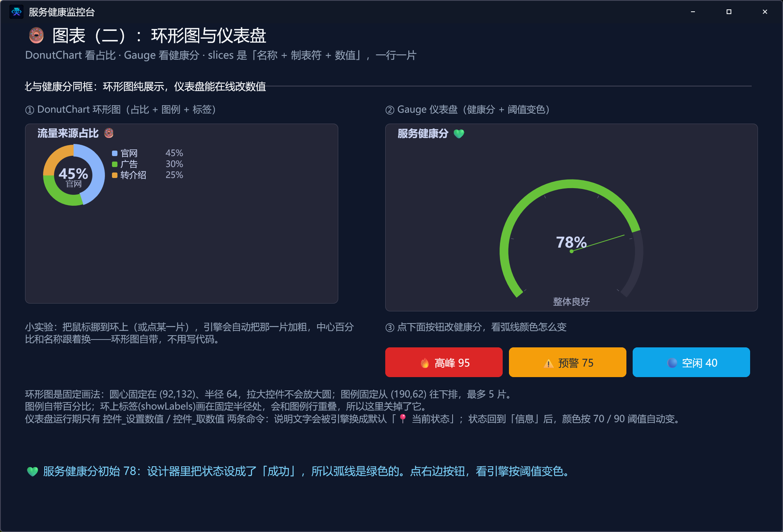The image size is (783, 532).
Task: Click the 30% legend value
Action: pyautogui.click(x=174, y=164)
